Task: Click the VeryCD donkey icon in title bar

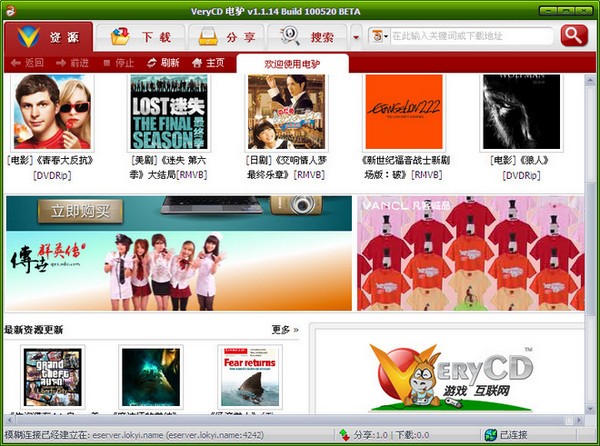Action: point(11,10)
